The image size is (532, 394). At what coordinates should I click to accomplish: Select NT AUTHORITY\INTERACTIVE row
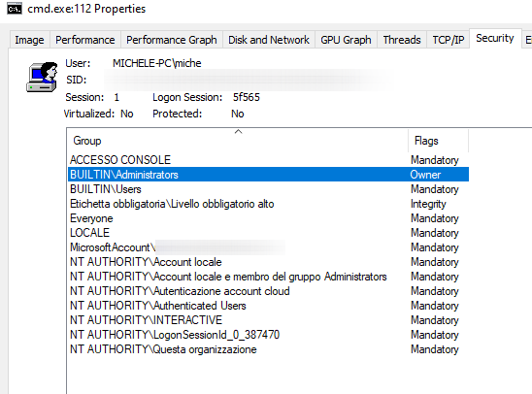click(268, 320)
